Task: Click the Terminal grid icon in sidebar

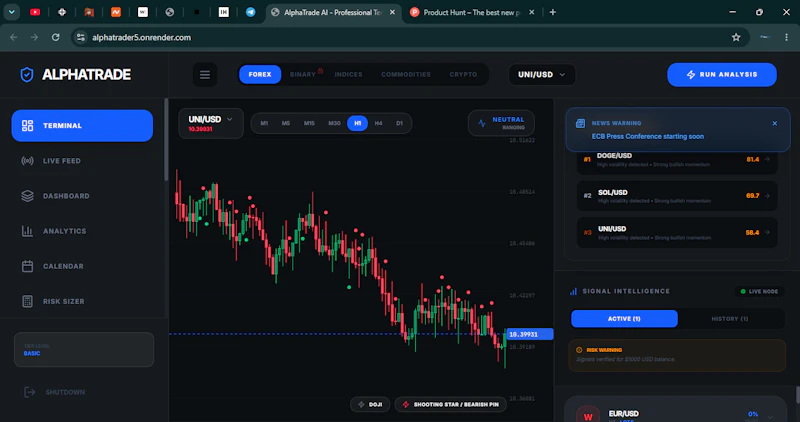Action: (x=28, y=126)
